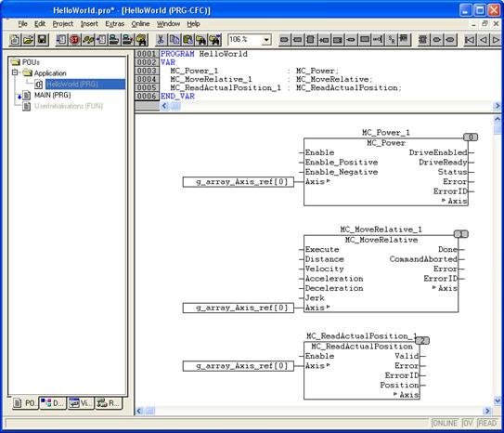This screenshot has height=433, width=504.
Task: Click the Cut scissors icon
Action: 161,40
